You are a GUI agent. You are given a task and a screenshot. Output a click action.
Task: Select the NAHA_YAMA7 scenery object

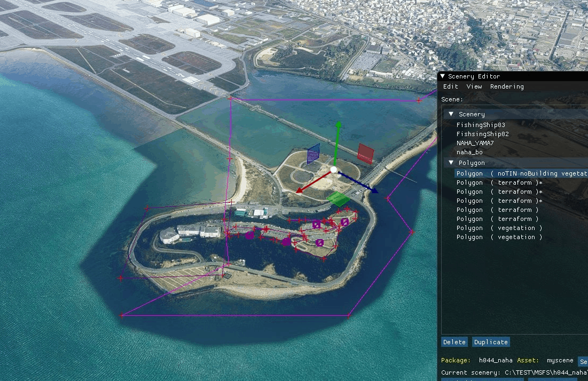click(475, 143)
